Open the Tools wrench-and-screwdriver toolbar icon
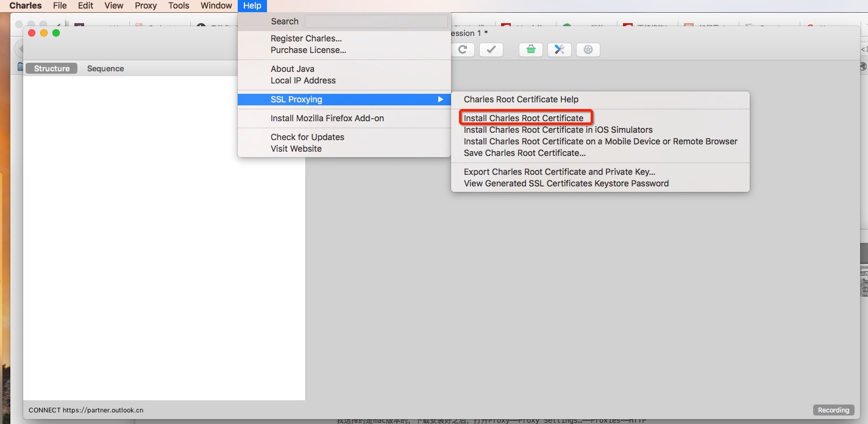Viewport: 868px width, 424px height. (560, 49)
